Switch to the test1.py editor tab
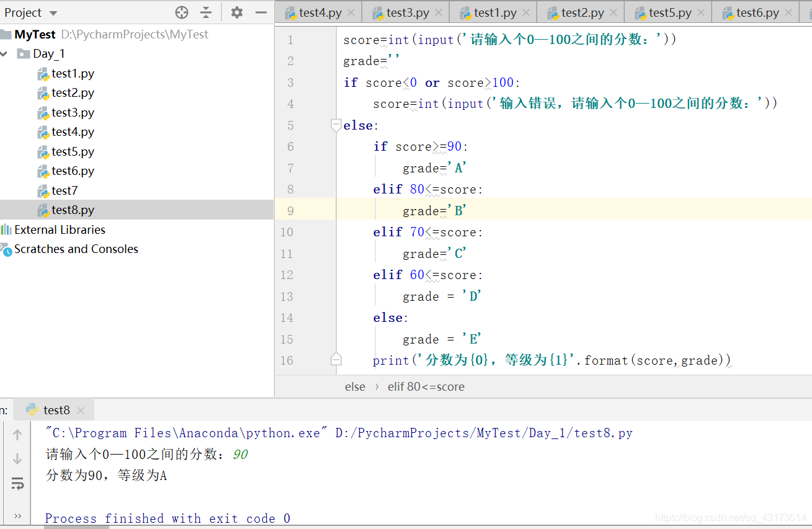The width and height of the screenshot is (812, 529). (x=495, y=13)
